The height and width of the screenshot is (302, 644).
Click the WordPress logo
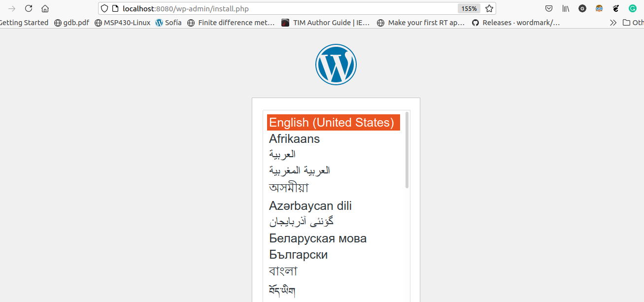point(336,64)
